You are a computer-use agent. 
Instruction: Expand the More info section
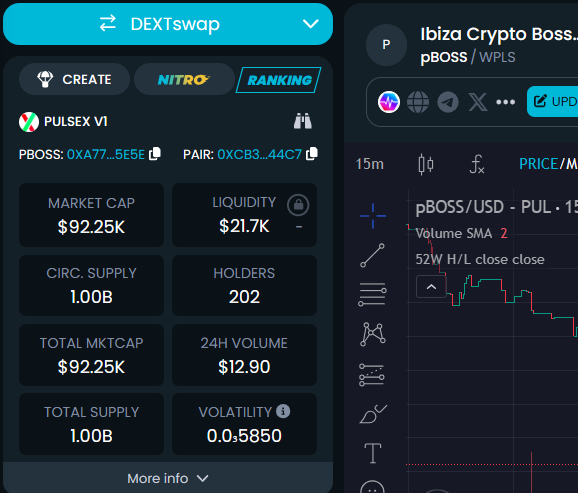pyautogui.click(x=168, y=478)
